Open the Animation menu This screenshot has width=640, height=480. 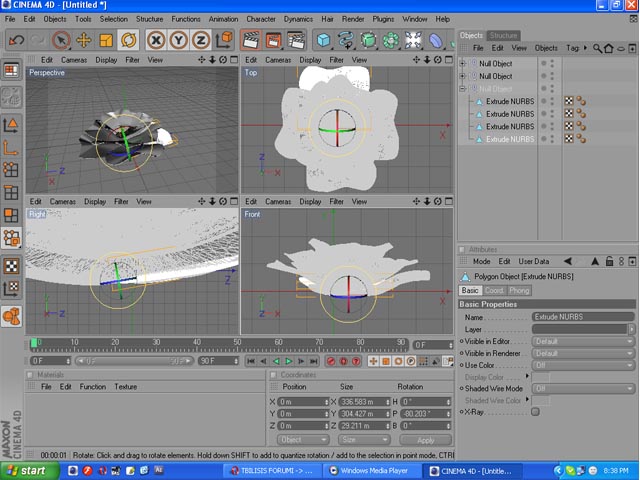[223, 19]
